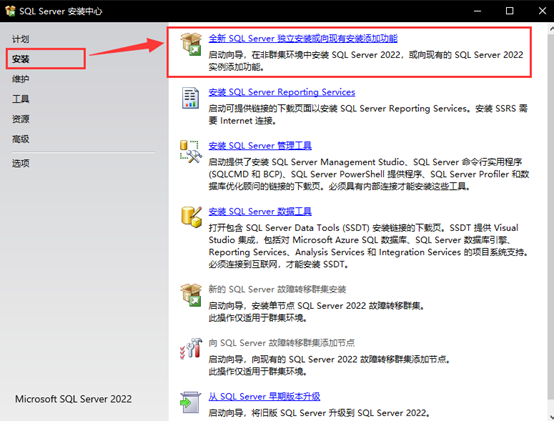The width and height of the screenshot is (554, 421).
Task: Click the scrollbar up arrow
Action: point(551,28)
